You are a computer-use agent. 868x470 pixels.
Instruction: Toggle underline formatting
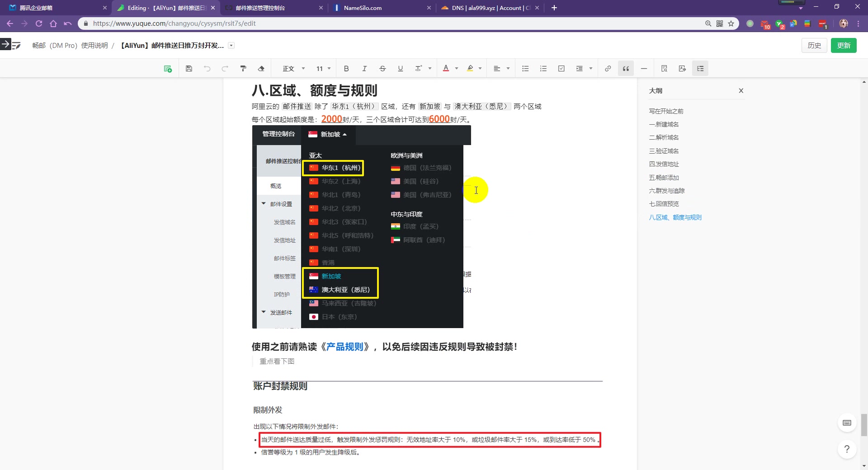[400, 69]
